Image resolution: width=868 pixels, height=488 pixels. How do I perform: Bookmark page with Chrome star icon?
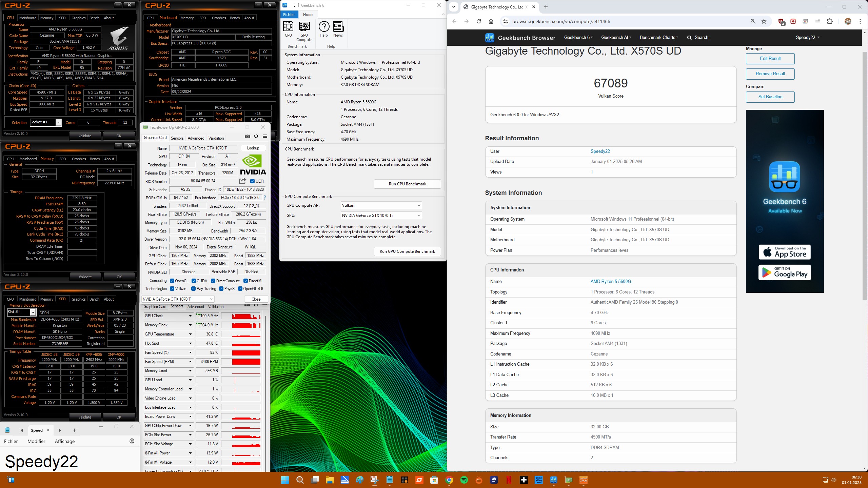[764, 21]
